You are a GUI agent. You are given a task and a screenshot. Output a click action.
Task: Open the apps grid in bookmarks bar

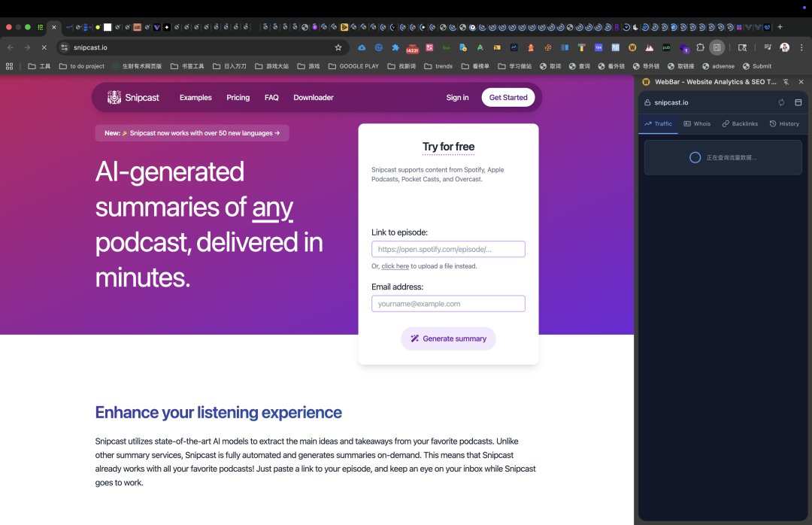tap(9, 66)
